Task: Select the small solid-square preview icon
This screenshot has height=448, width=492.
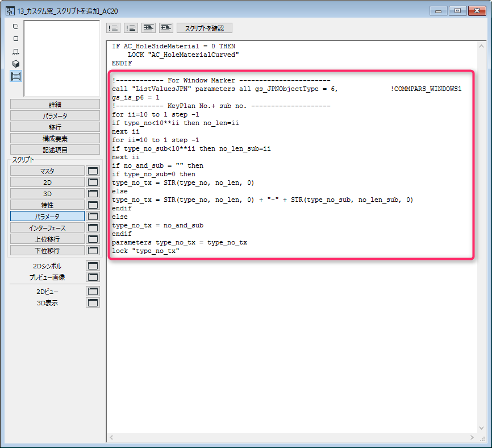Action: (x=16, y=39)
